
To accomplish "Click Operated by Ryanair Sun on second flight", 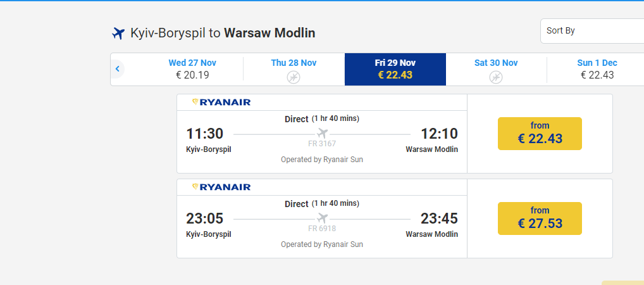I will click(x=322, y=244).
